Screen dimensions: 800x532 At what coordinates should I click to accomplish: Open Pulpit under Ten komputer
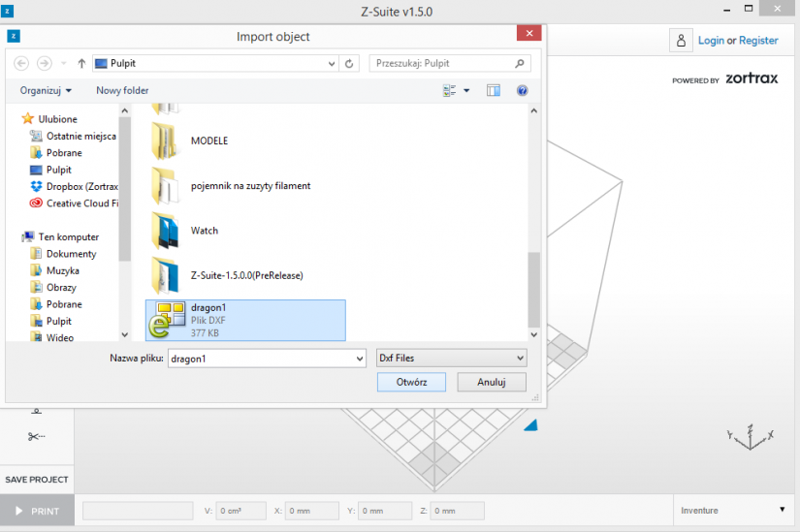point(51,322)
